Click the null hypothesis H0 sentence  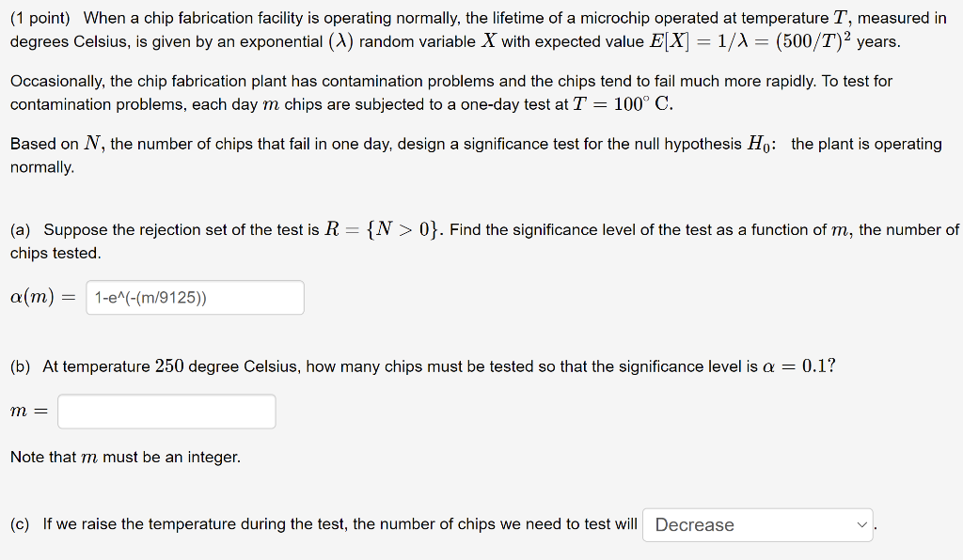[x=376, y=144]
